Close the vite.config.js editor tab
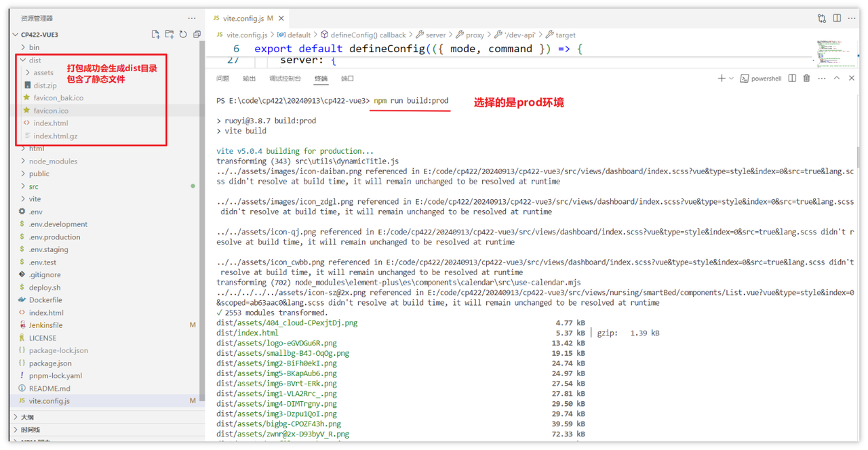 tap(281, 18)
